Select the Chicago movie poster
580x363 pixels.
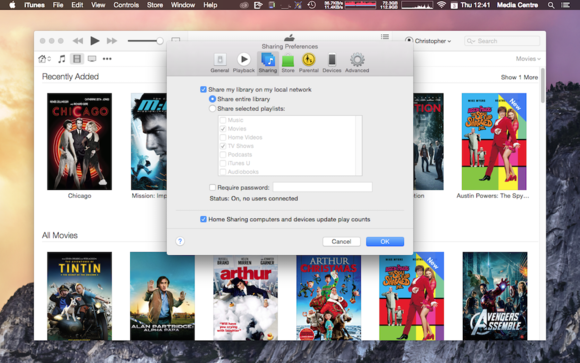click(80, 141)
